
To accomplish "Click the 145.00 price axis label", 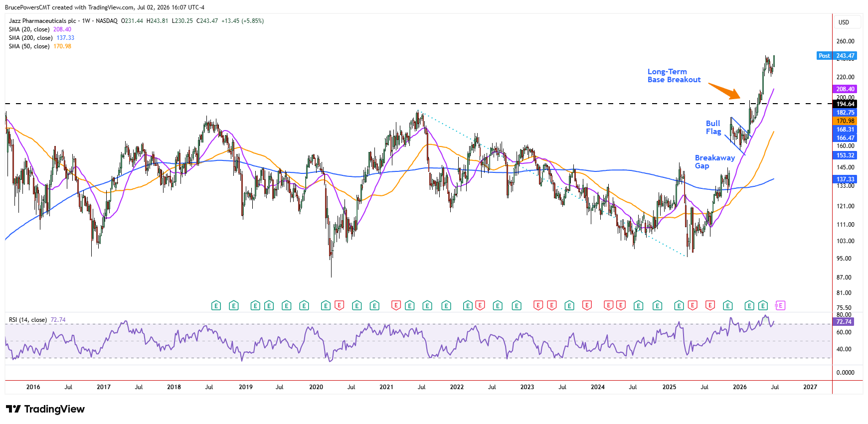I will tap(846, 167).
